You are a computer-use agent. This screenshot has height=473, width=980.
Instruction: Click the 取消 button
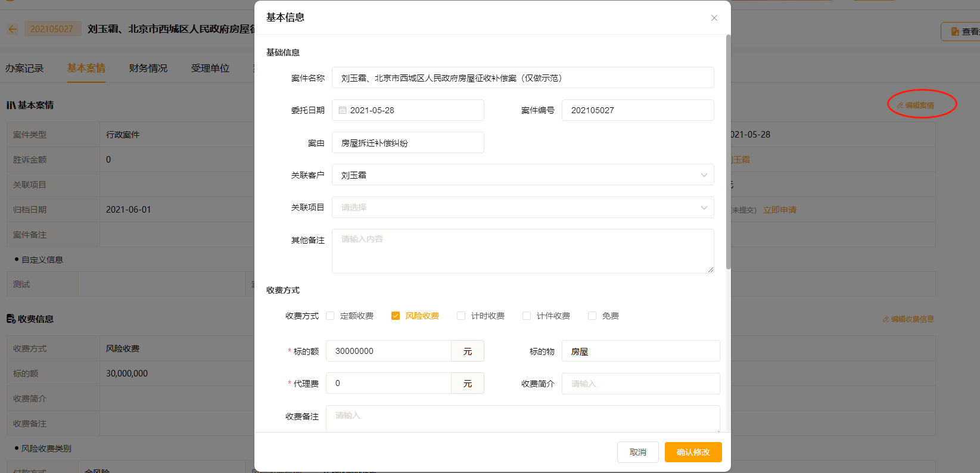click(x=637, y=452)
